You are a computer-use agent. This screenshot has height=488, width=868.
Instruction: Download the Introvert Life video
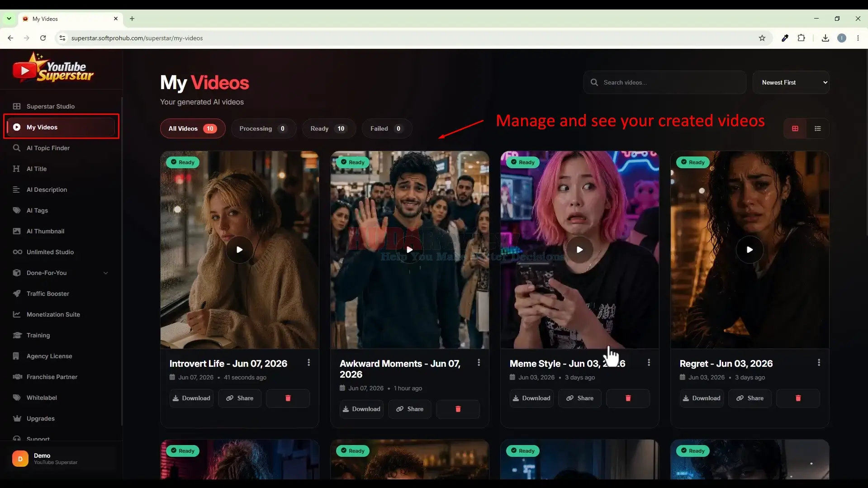[x=191, y=398]
